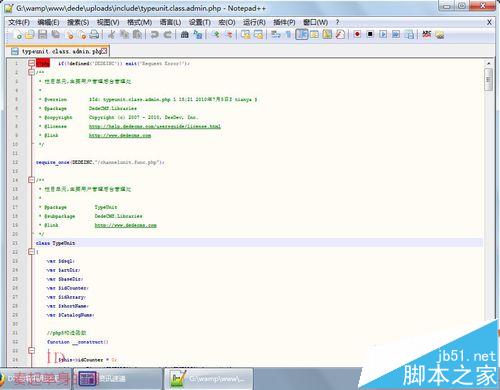The width and height of the screenshot is (500, 390).
Task: Open the 窗口(W) menu
Action: click(x=315, y=22)
